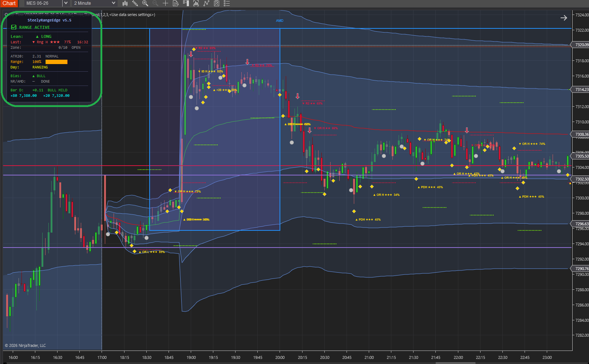
Task: Click the IB H 85% signal label
Action: point(211,71)
